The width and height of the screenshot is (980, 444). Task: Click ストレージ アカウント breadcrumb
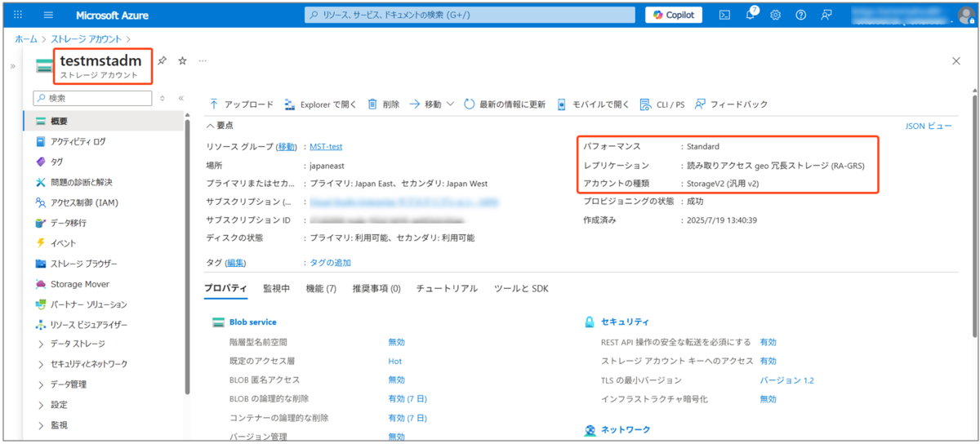point(87,38)
